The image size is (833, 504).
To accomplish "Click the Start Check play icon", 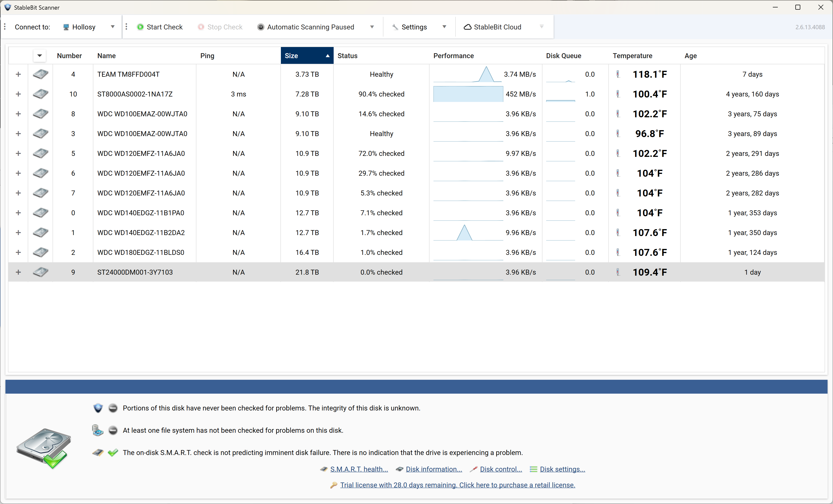I will tap(140, 27).
